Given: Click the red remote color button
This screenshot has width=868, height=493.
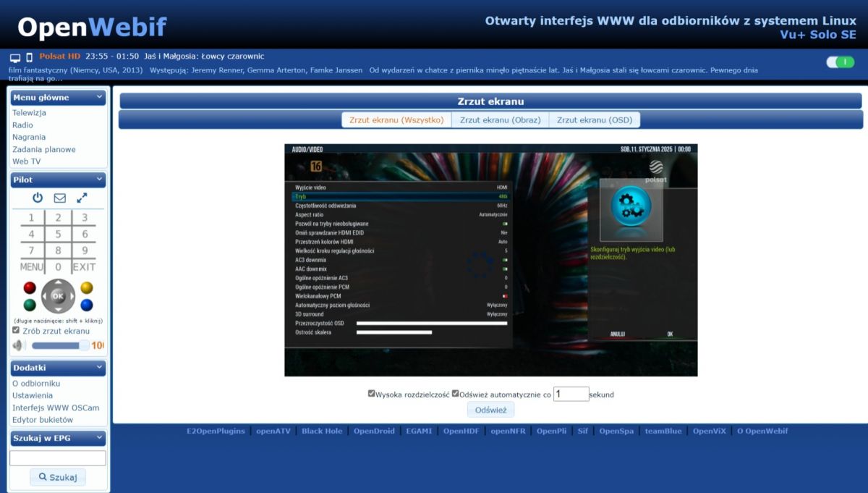Looking at the screenshot, I should (30, 287).
